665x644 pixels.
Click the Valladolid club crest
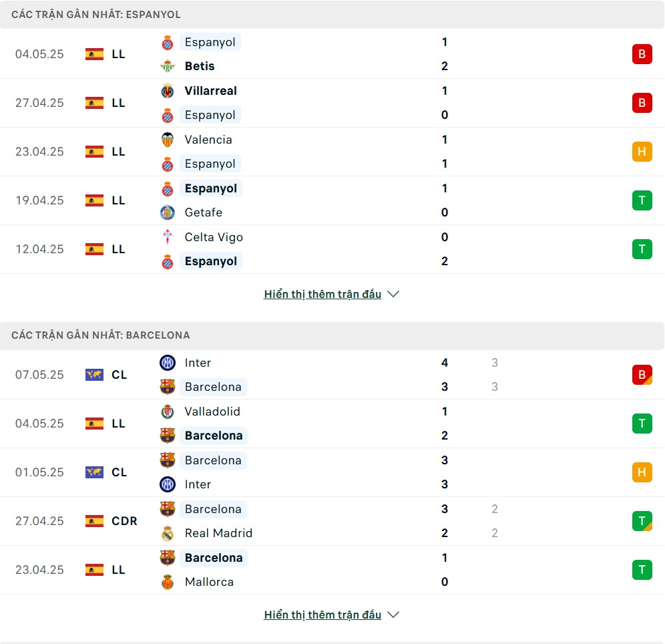click(x=168, y=412)
